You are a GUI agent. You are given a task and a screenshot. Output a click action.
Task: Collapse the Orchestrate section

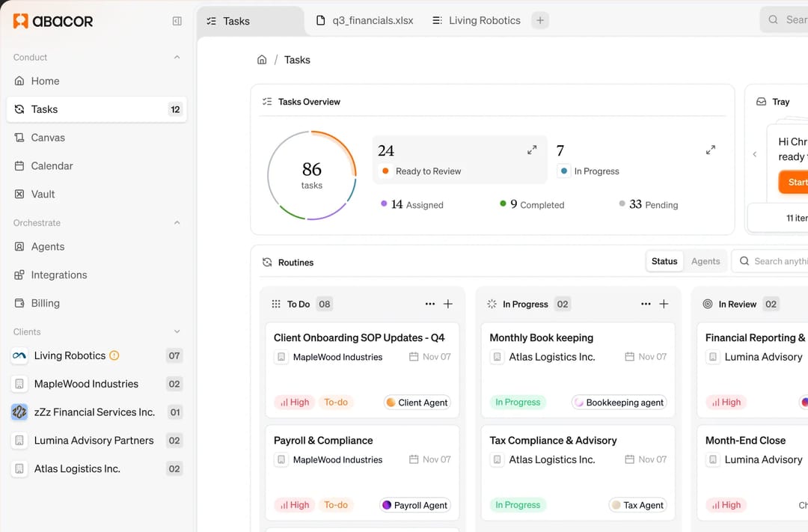coord(177,223)
